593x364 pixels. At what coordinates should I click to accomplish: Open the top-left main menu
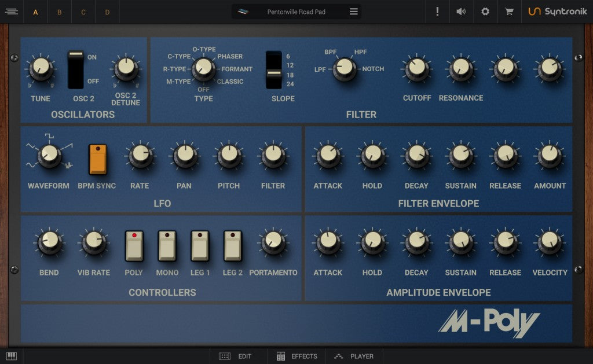click(11, 11)
